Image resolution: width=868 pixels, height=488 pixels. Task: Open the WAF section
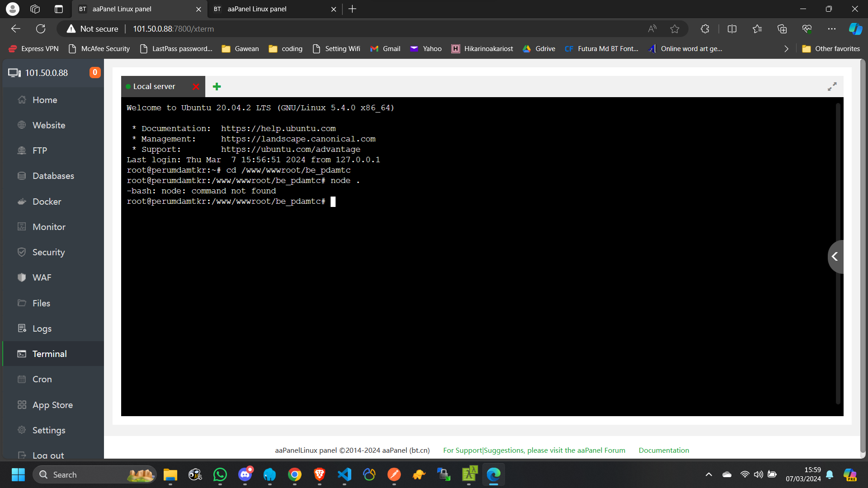[x=43, y=277]
